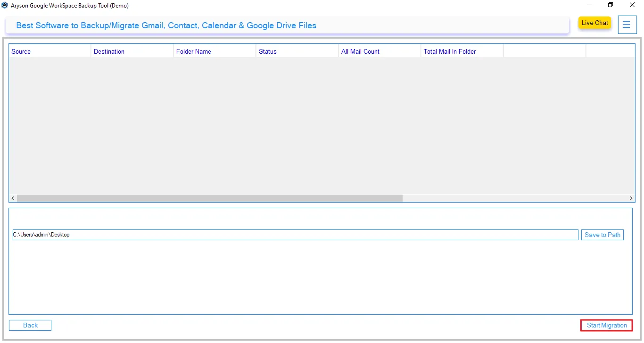The image size is (644, 343).
Task: Click the Back button
Action: (30, 325)
